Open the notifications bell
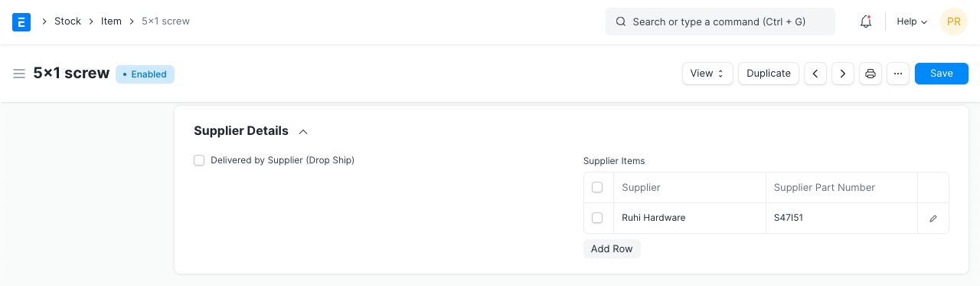Image resolution: width=980 pixels, height=286 pixels. coord(866,21)
